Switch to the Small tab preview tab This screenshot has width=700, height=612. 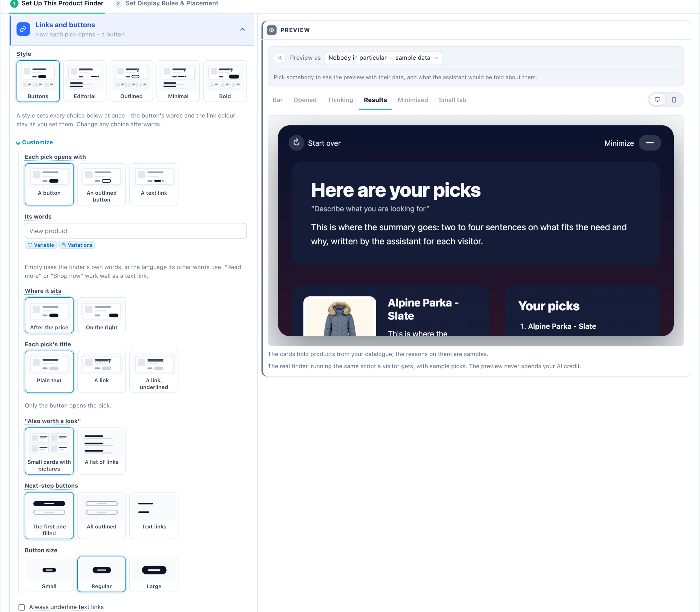pos(452,100)
